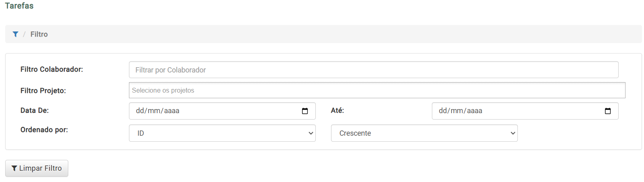Click the Filtro Colaborador label
644x182 pixels.
click(51, 69)
